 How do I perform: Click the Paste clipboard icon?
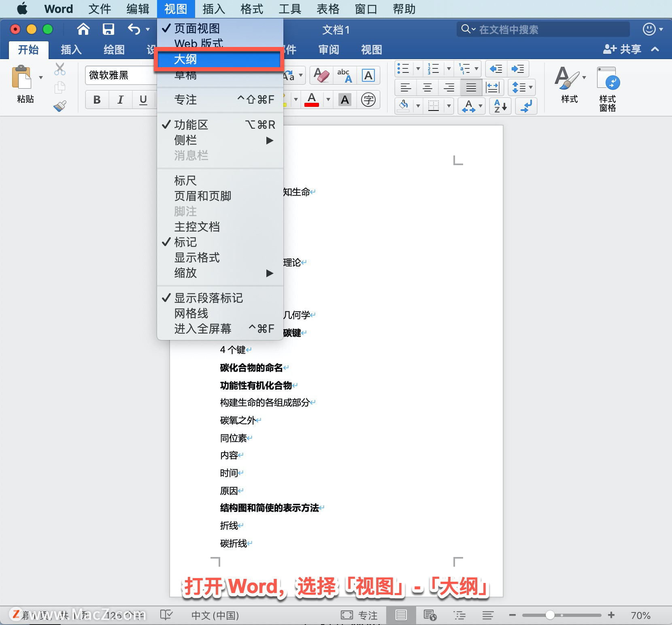click(x=22, y=77)
